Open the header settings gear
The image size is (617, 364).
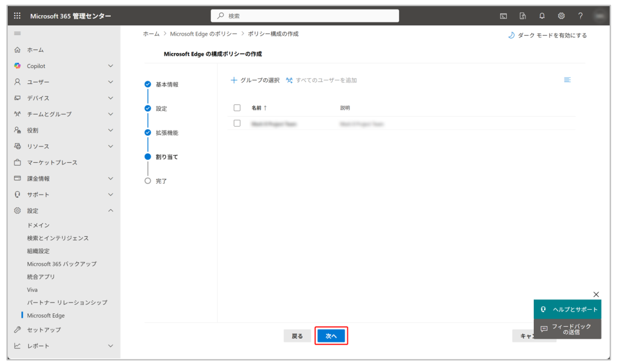pyautogui.click(x=561, y=16)
